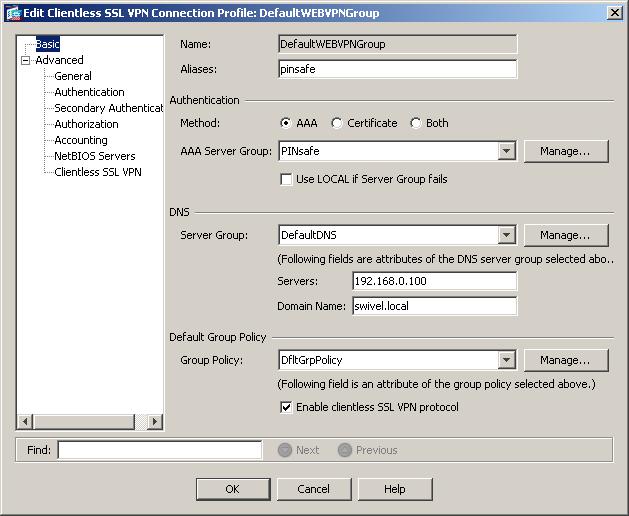This screenshot has height=516, width=629.
Task: Click Manage for Group Policy
Action: (x=566, y=360)
